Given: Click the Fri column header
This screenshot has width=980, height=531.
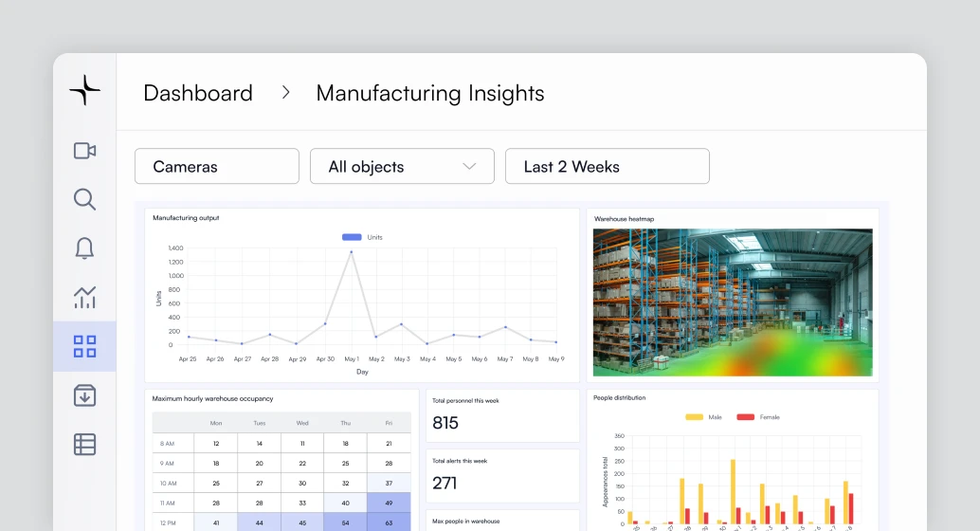Looking at the screenshot, I should [x=389, y=424].
